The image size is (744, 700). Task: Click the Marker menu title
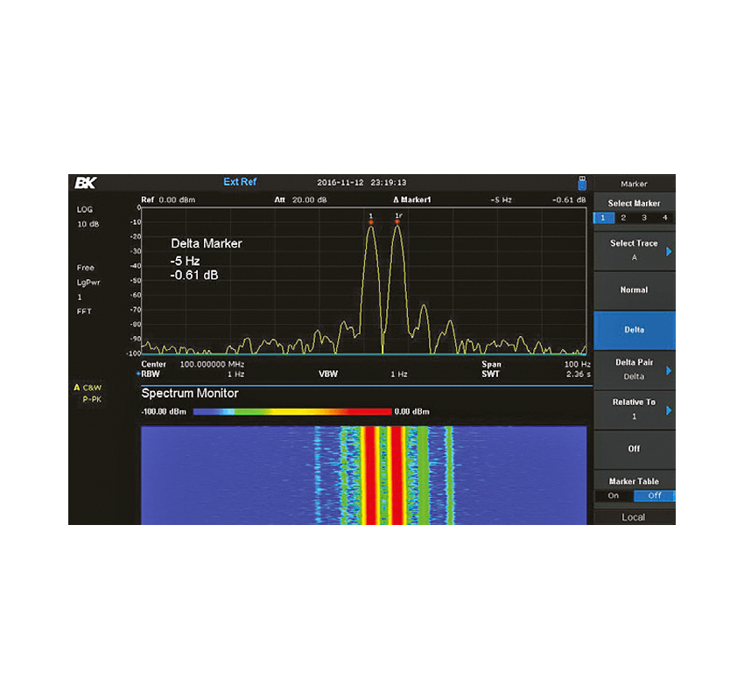tap(634, 184)
